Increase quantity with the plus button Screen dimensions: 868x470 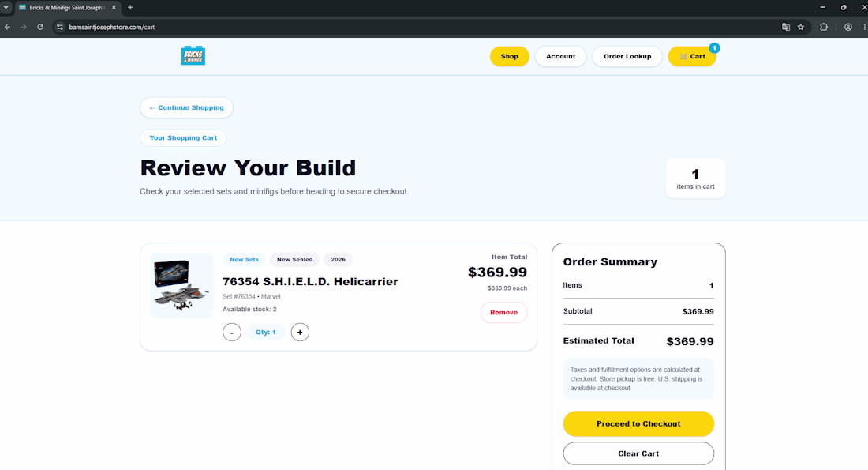[300, 332]
